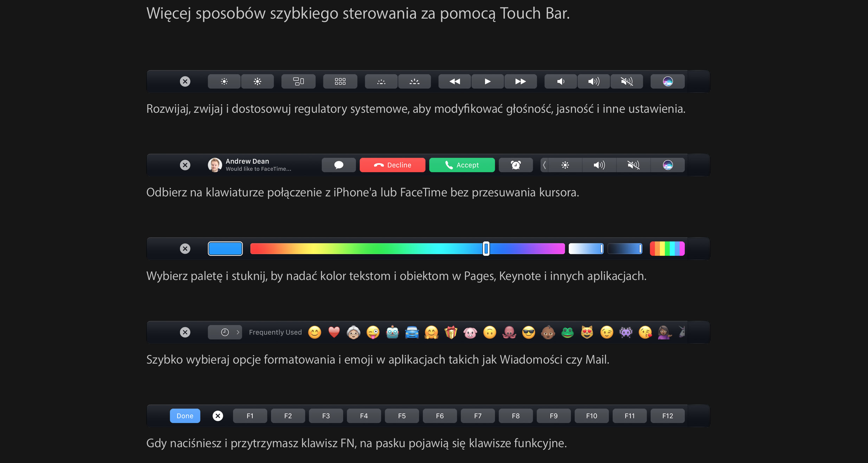This screenshot has width=868, height=463.
Task: Decline the FaceTime call
Action: coord(392,165)
